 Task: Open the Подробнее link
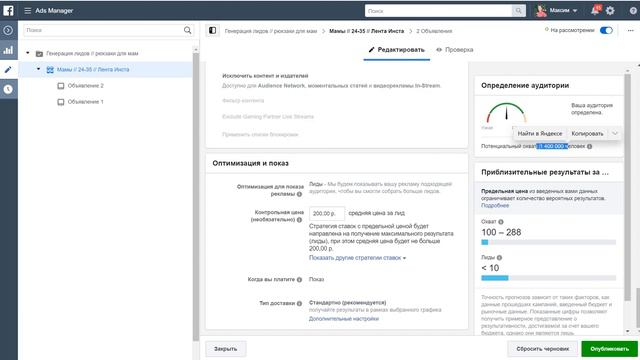(495, 206)
